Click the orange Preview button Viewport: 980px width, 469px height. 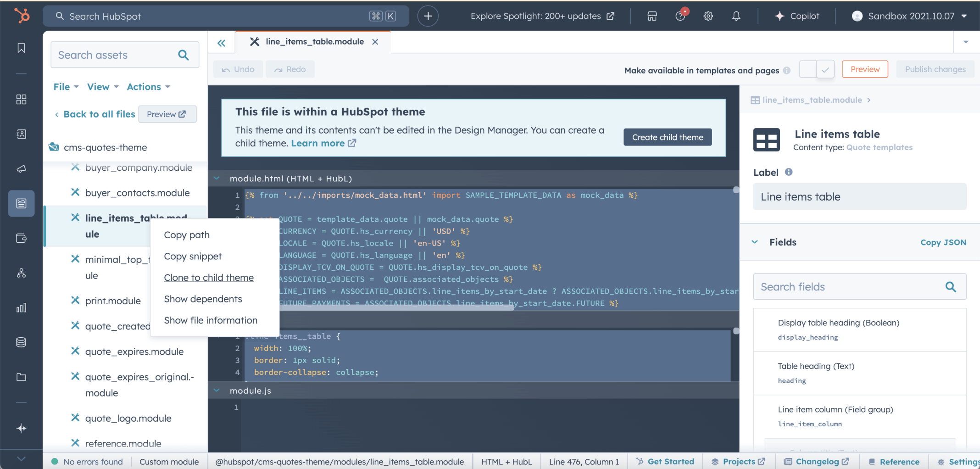coord(865,69)
